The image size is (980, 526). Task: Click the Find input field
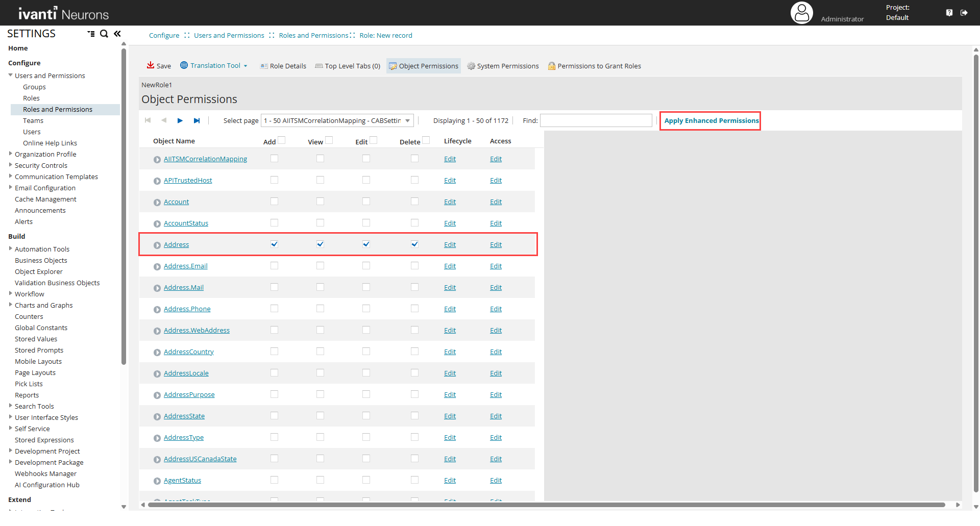pos(596,120)
